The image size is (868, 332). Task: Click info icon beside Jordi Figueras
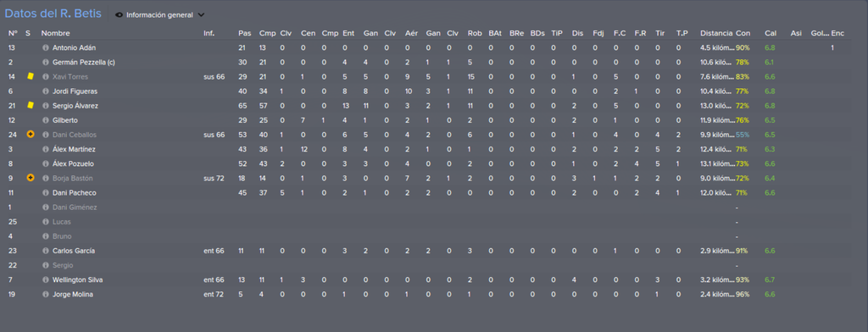point(46,91)
